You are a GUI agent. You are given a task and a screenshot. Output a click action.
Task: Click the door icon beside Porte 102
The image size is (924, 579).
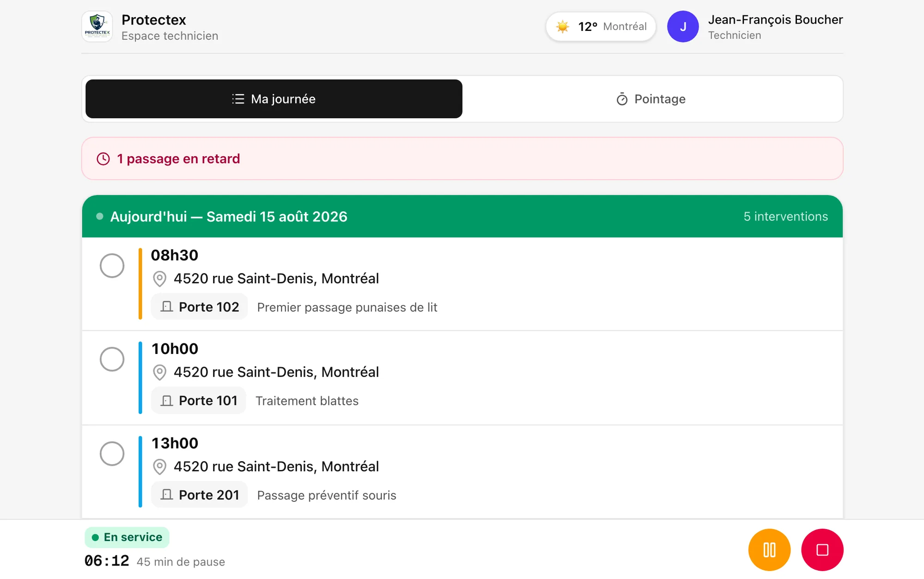click(167, 307)
